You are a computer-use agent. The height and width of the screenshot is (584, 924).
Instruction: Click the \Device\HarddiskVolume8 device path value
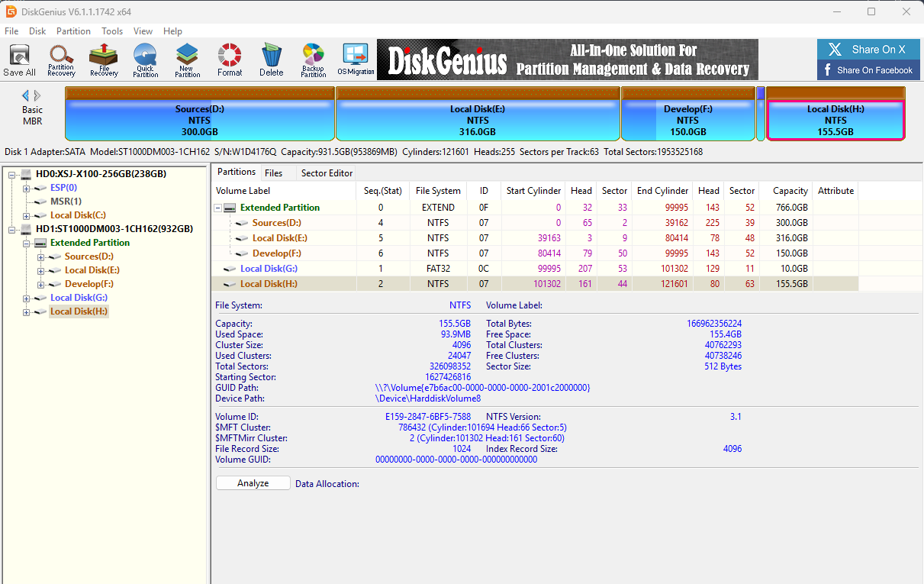[428, 398]
